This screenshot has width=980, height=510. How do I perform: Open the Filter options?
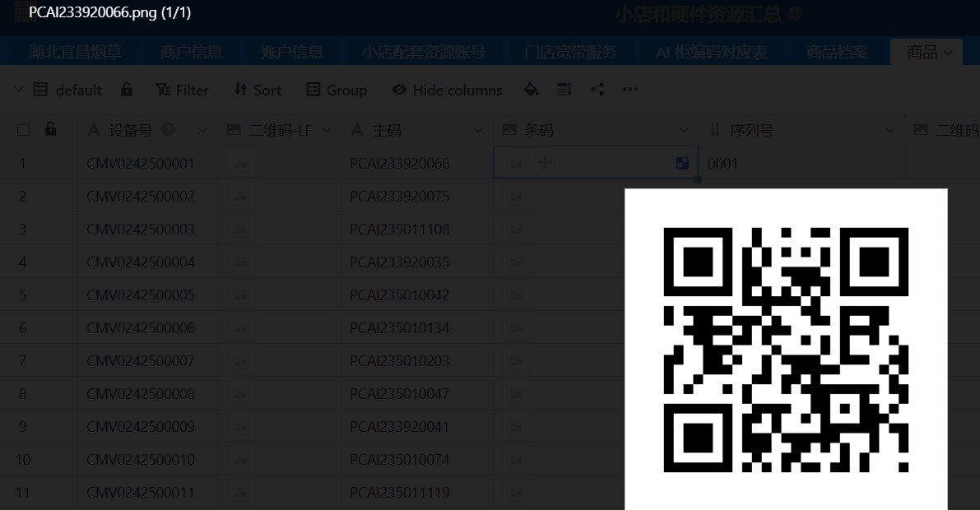point(182,90)
